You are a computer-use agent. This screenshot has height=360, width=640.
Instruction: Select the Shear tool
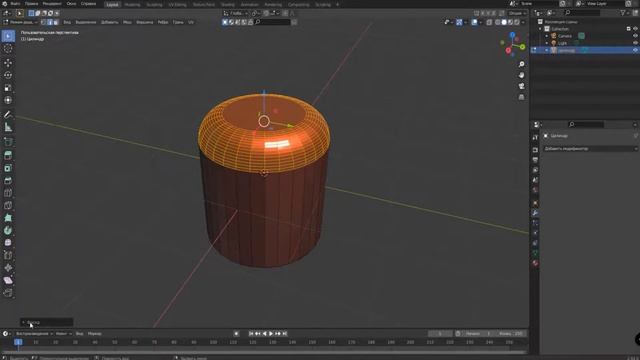[8, 280]
